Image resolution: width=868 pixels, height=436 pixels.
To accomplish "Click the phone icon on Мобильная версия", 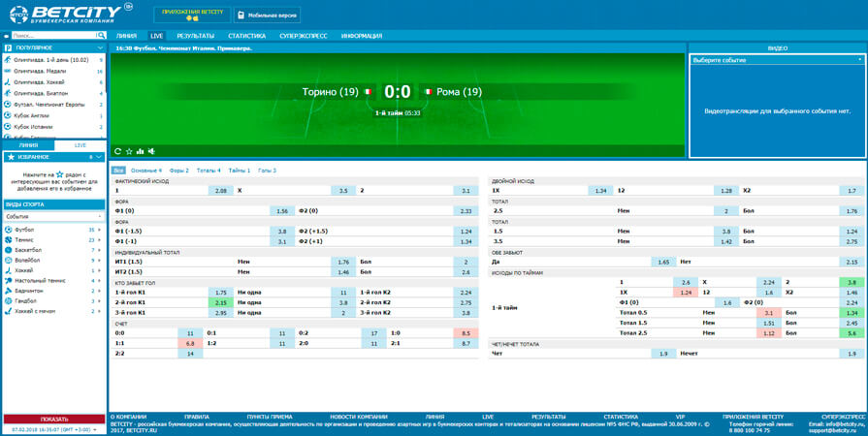I will coord(241,16).
